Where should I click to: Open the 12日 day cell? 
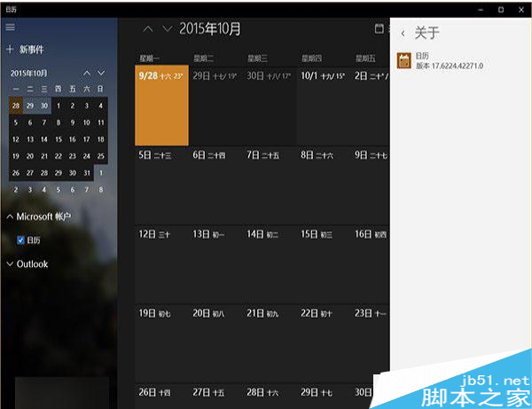(x=161, y=264)
